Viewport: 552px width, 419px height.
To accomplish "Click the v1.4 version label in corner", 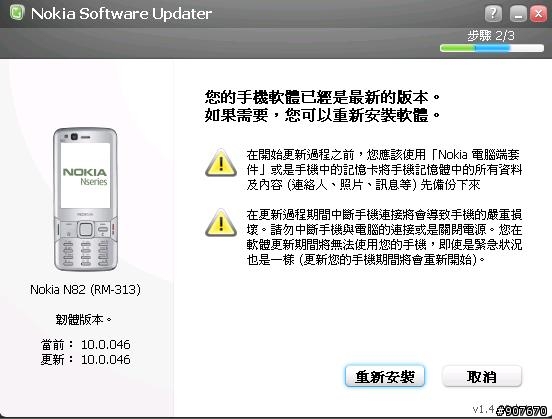I will (x=483, y=409).
